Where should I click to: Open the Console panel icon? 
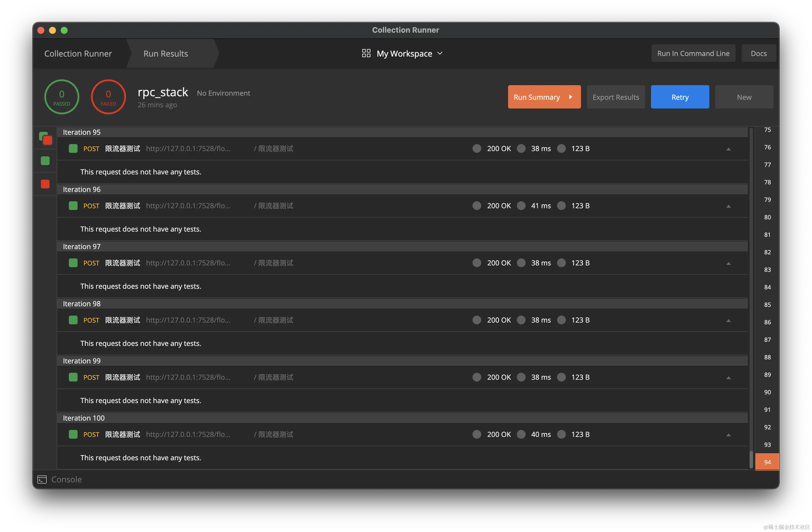coord(42,480)
